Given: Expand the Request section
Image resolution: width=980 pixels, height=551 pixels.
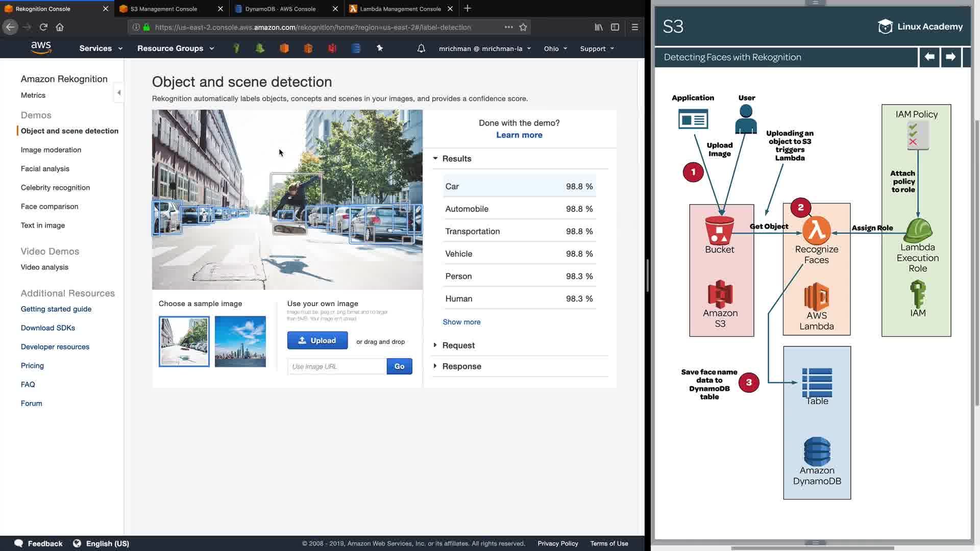Looking at the screenshot, I should pyautogui.click(x=458, y=345).
